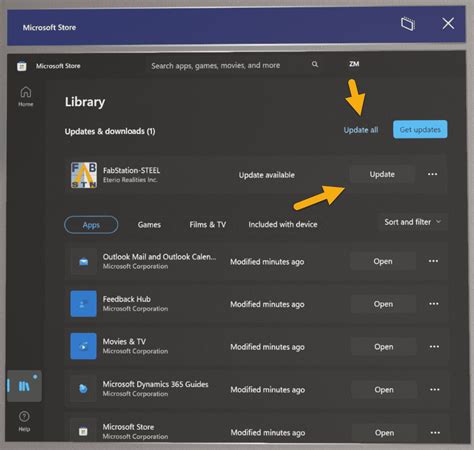Open more options for Movies & TV

(x=434, y=347)
